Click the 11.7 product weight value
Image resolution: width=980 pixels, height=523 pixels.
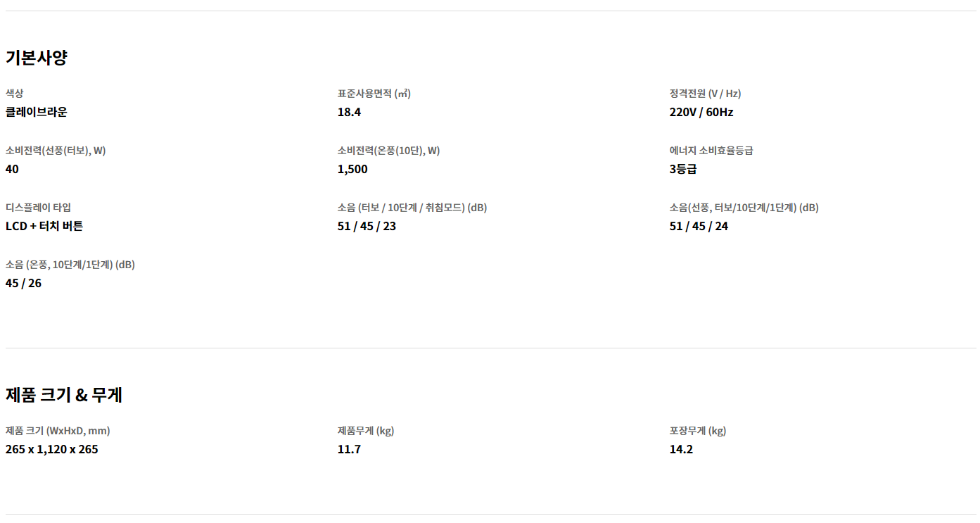pos(349,449)
